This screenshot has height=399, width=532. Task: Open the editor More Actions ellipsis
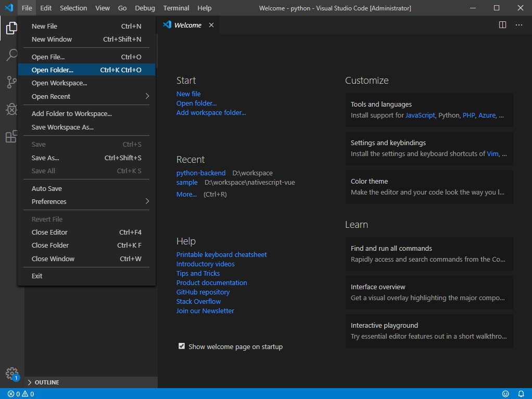tap(519, 25)
